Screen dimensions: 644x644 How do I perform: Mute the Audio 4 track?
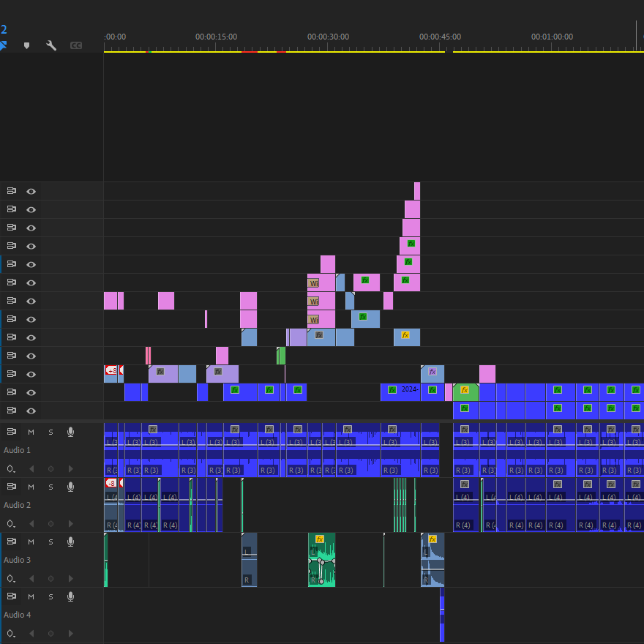31,596
